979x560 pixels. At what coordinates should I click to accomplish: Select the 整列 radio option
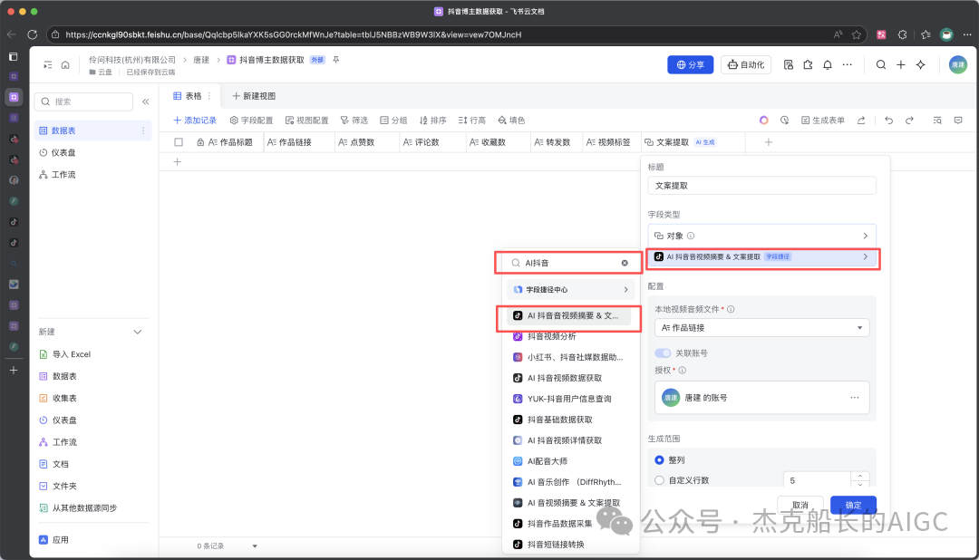point(659,460)
